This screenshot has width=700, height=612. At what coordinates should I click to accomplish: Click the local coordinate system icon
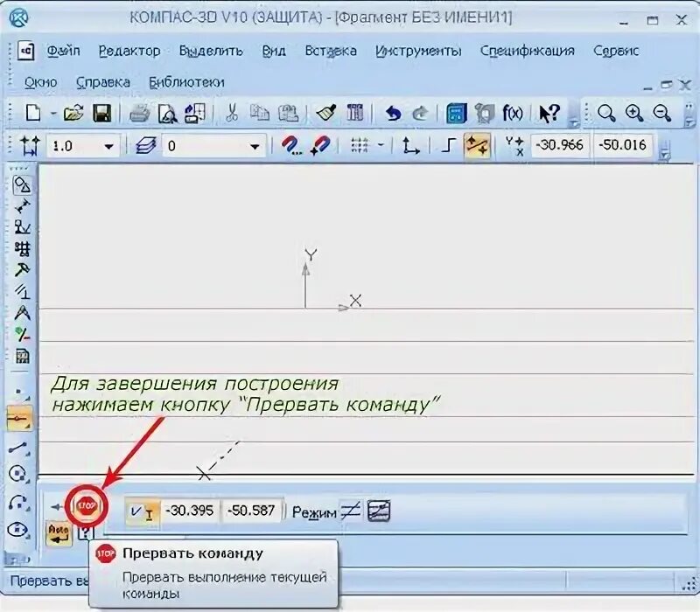[x=410, y=146]
